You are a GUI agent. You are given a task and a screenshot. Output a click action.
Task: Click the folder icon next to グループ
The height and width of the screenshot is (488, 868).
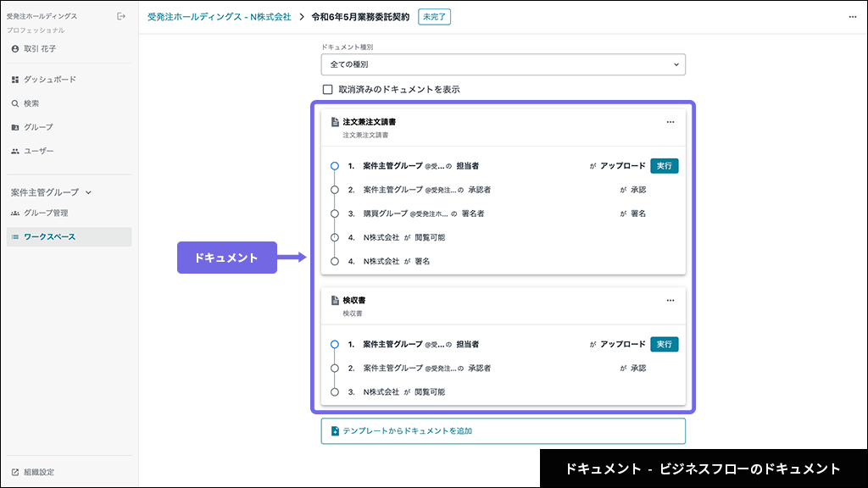pyautogui.click(x=15, y=127)
